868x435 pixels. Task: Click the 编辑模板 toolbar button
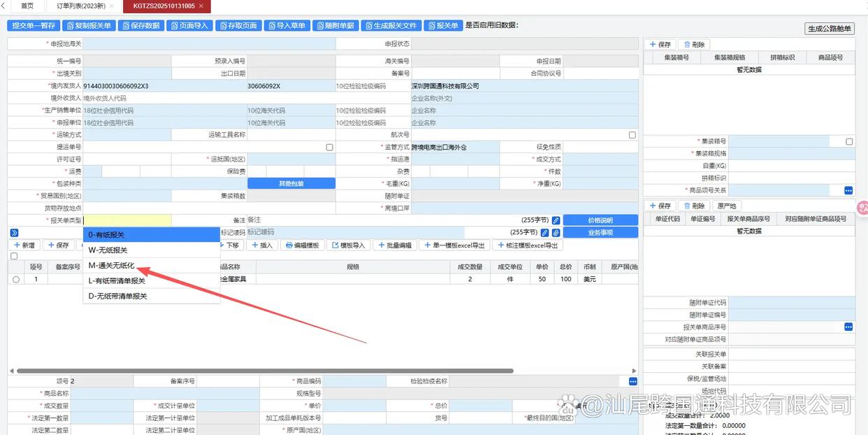[301, 245]
